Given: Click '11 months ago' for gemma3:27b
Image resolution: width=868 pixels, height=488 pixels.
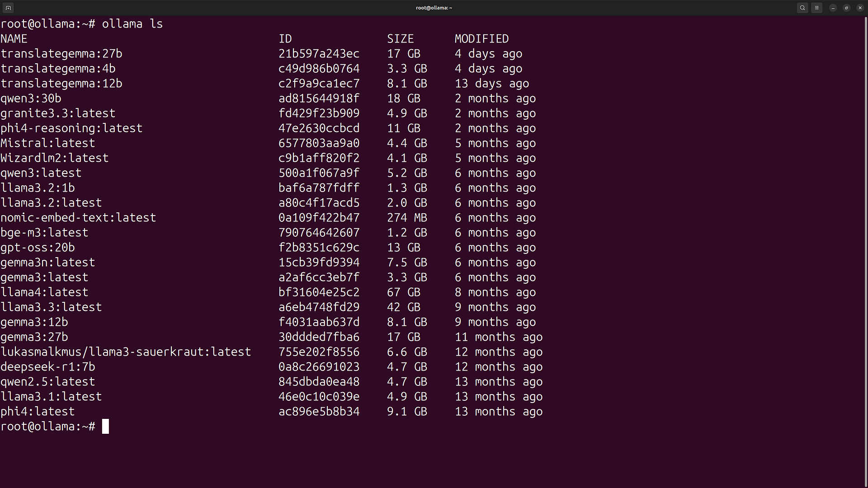Looking at the screenshot, I should coord(499,337).
